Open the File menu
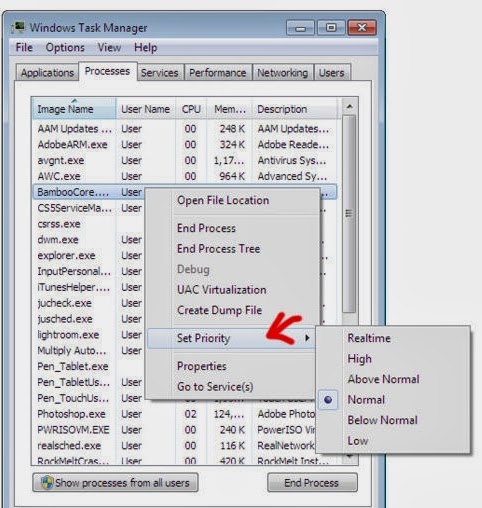Screen dimensions: 482x508 pyautogui.click(x=24, y=48)
